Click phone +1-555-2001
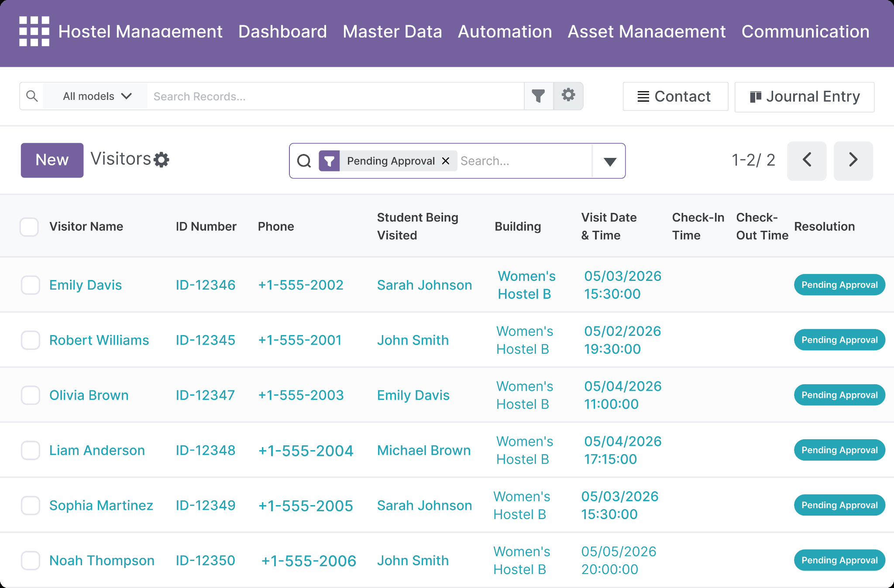Image resolution: width=894 pixels, height=588 pixels. click(x=300, y=340)
